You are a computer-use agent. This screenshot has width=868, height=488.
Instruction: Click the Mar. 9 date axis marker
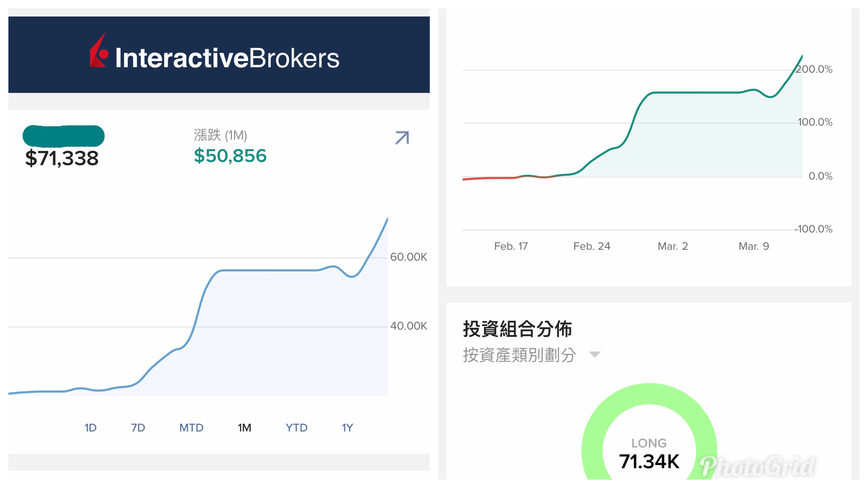[x=753, y=246]
